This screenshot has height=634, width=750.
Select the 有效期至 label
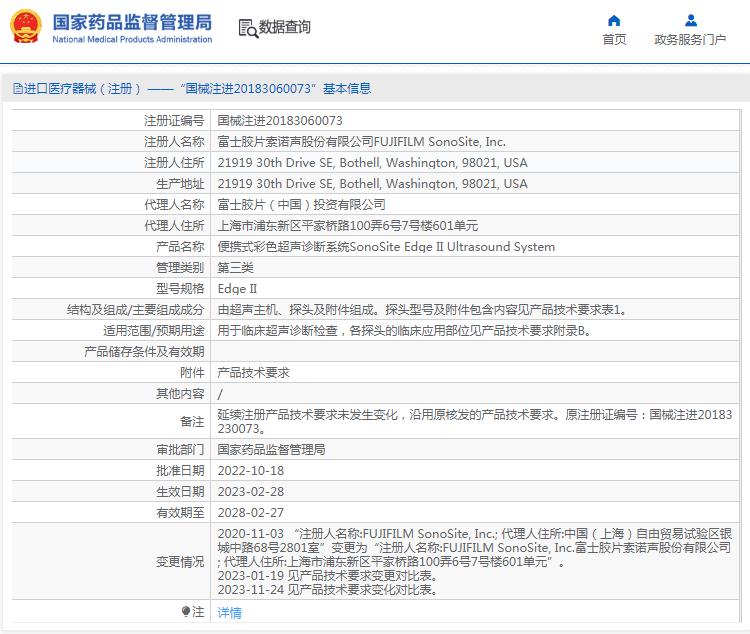click(180, 512)
